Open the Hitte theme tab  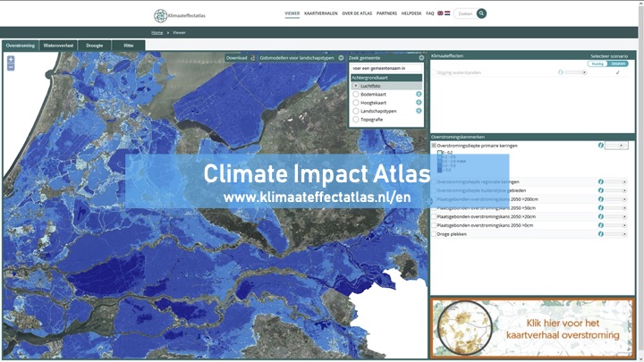point(129,46)
